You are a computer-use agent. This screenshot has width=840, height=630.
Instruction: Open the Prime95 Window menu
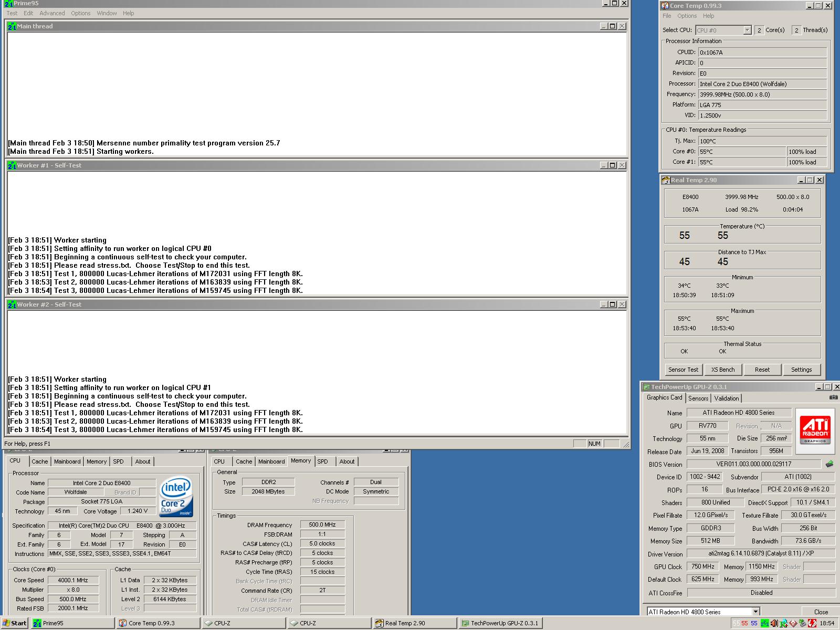(107, 13)
